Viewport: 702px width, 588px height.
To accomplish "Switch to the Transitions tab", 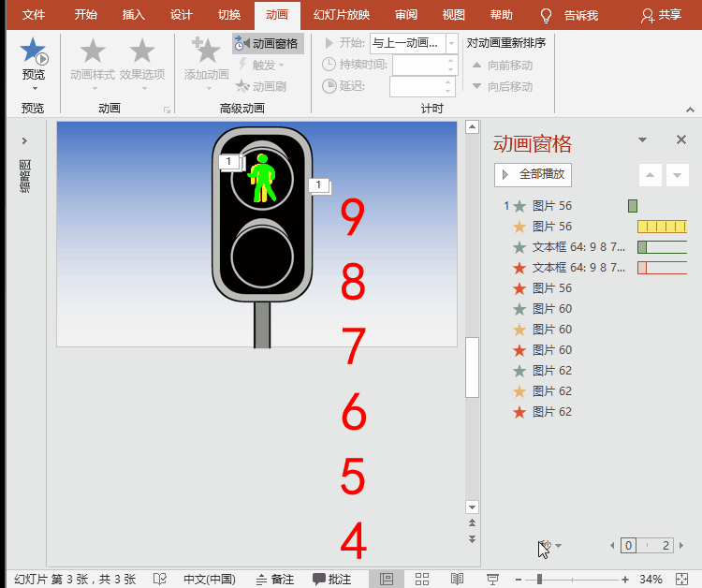I will pos(229,15).
